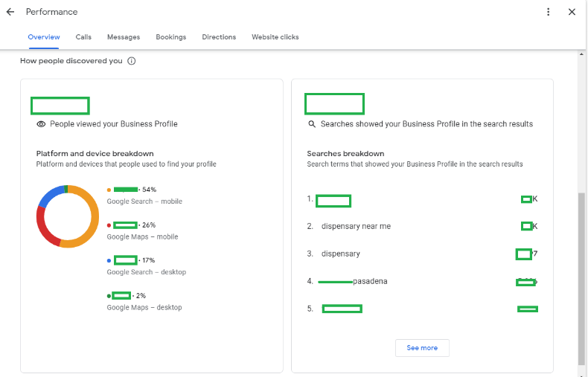Screen dimensions: 588x377
Task: Open the three-dot more options menu
Action: (x=549, y=12)
